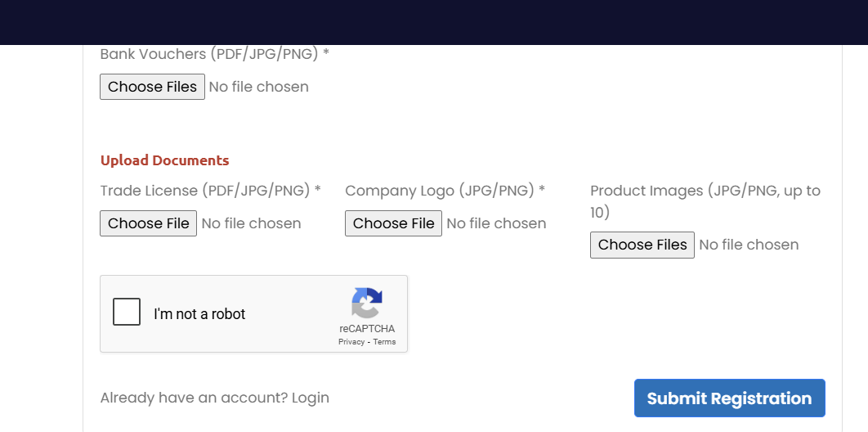
Task: Click the reCAPTCHA logo icon
Action: (x=366, y=303)
